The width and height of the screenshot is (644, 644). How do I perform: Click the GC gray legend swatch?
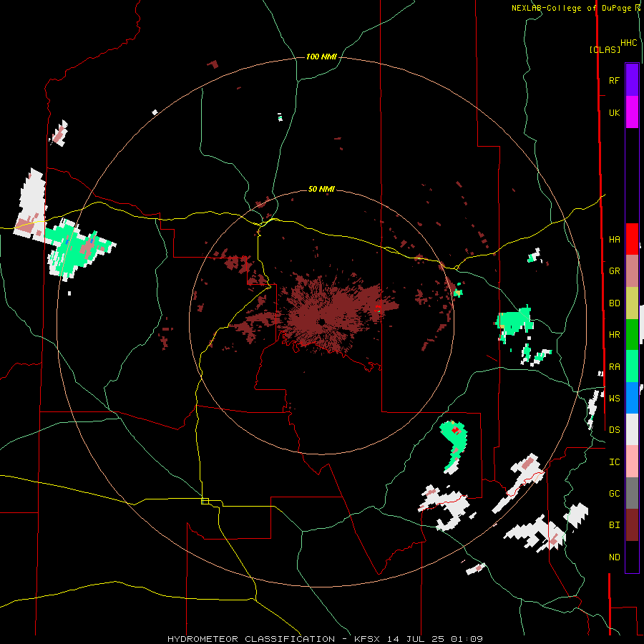pos(632,493)
